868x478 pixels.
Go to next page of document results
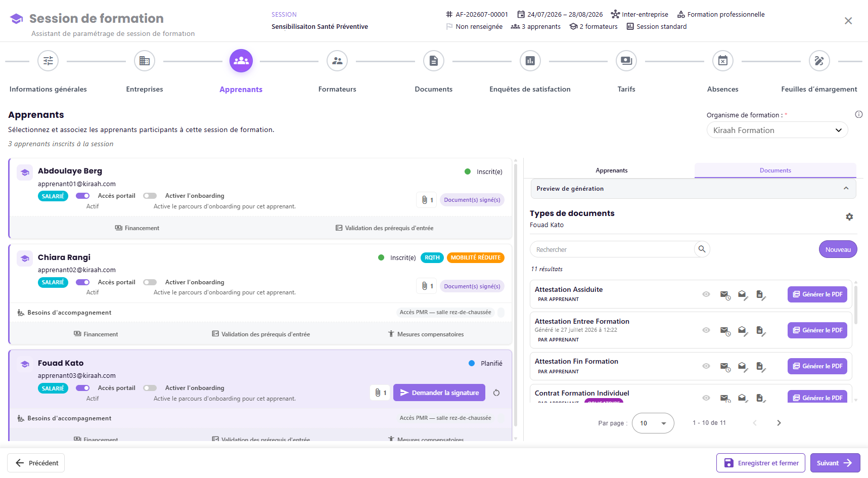pyautogui.click(x=779, y=423)
